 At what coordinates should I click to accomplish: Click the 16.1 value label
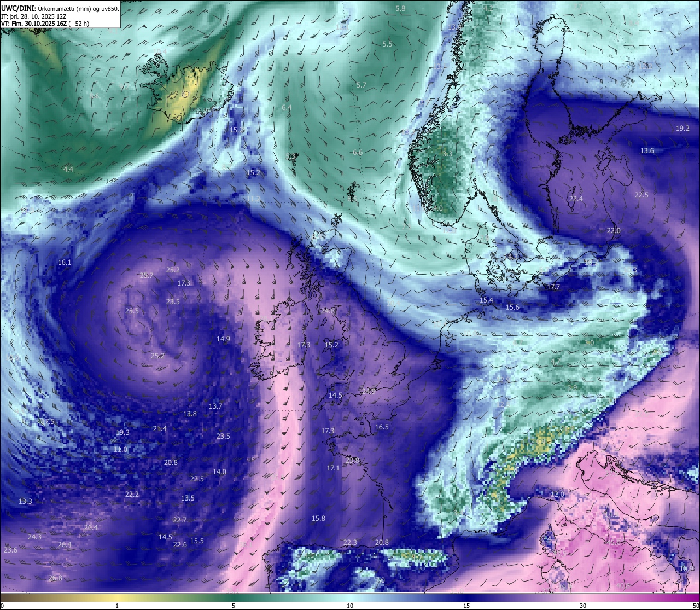click(65, 263)
